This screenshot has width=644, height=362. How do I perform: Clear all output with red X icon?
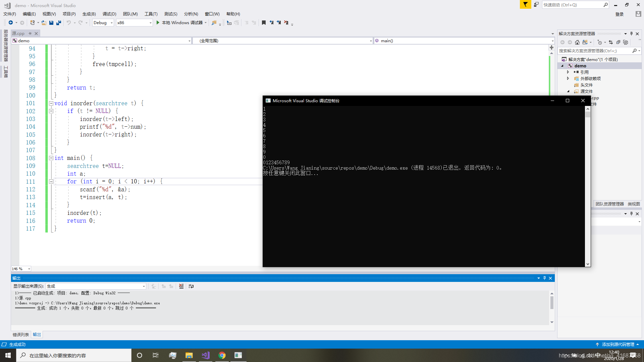[181, 286]
